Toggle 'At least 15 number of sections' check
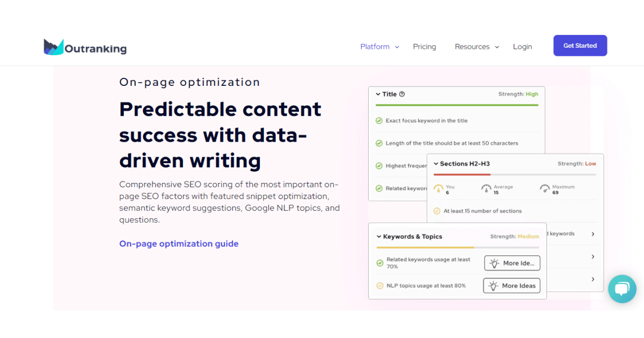Viewport: 644px width, 338px height. click(437, 211)
